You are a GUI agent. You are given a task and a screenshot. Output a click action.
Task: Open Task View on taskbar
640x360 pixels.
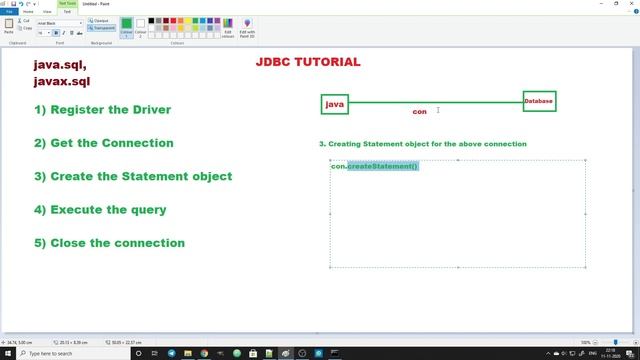tap(155, 353)
